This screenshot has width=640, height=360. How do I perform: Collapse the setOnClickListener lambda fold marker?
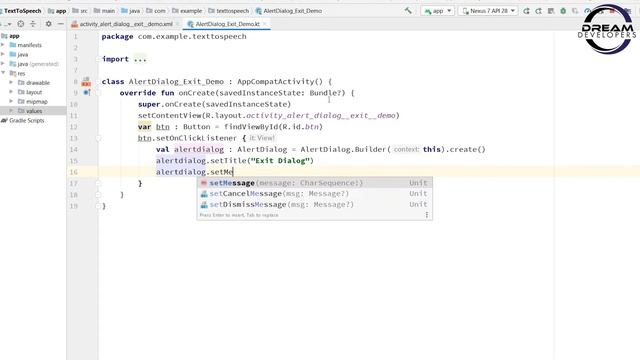click(98, 138)
